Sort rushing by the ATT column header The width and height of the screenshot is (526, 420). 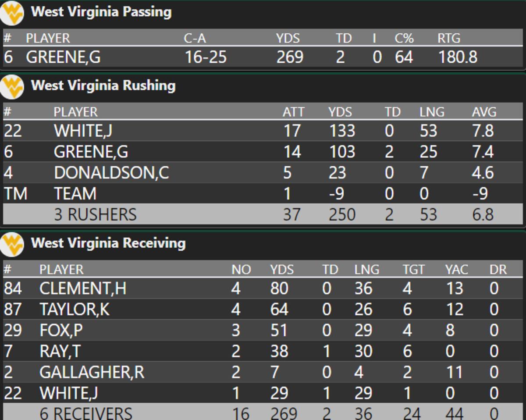click(x=293, y=112)
